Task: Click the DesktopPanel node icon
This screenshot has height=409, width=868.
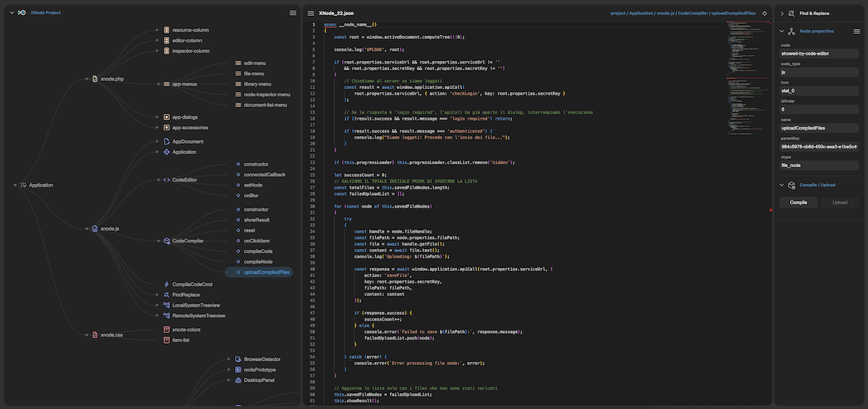Action: tap(238, 379)
